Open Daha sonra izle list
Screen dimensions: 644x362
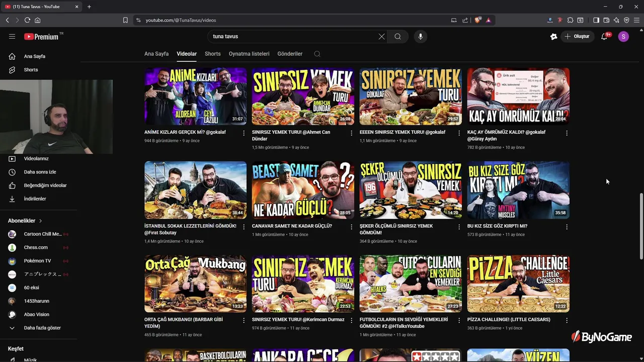pos(40,172)
